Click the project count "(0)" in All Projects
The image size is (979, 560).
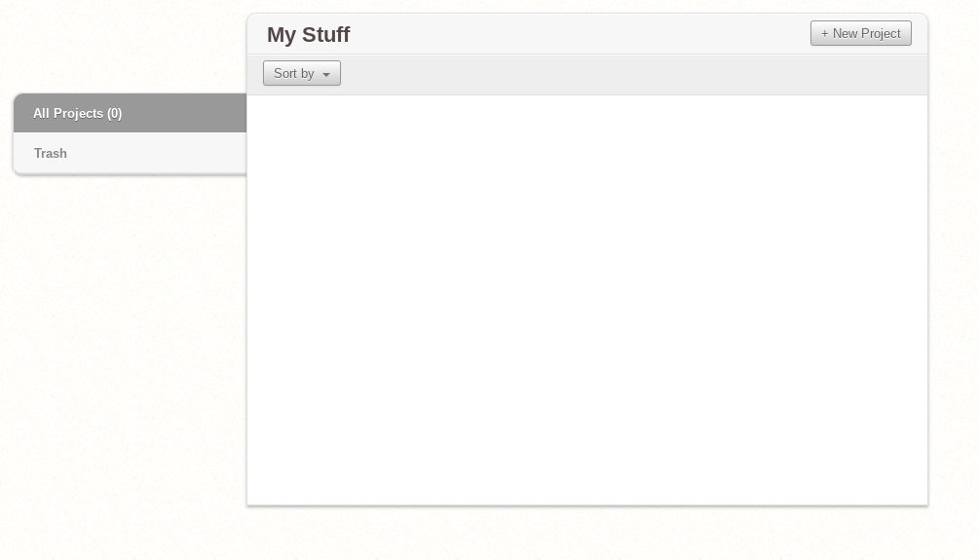tap(115, 113)
